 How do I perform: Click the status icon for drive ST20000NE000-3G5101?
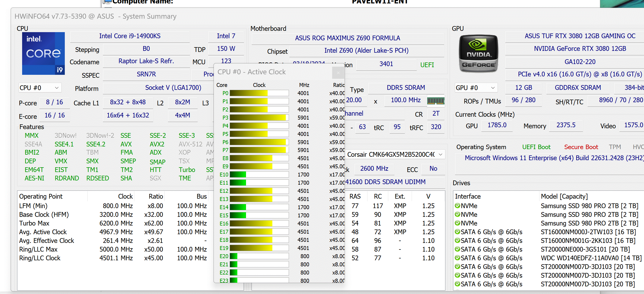coord(458,249)
